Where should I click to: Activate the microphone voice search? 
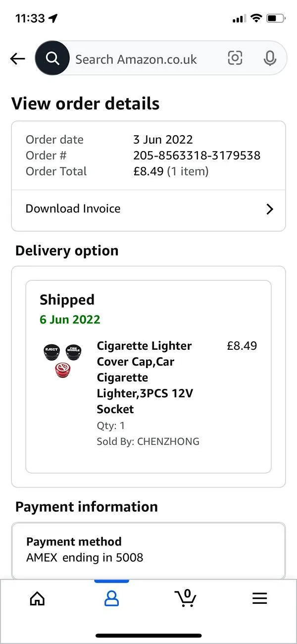pyautogui.click(x=270, y=58)
